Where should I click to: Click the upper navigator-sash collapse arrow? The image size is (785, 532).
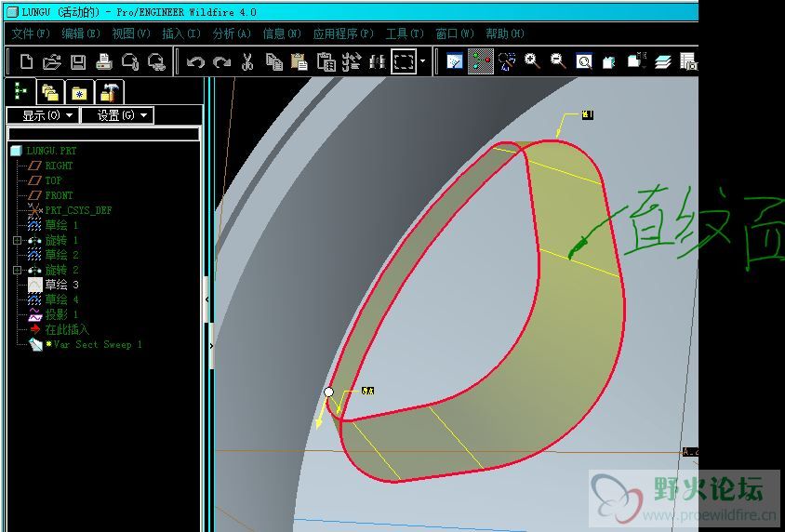(x=207, y=299)
